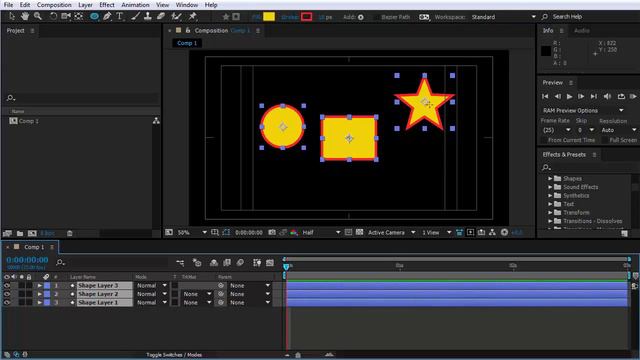The width and height of the screenshot is (640, 360).
Task: Open Shape Layer 2 track matte dropdown
Action: tap(197, 294)
